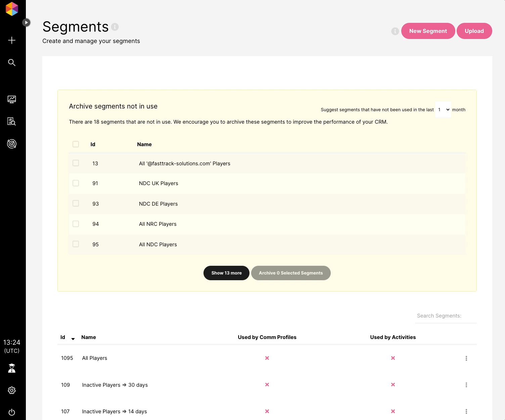This screenshot has height=420, width=505.
Task: Open the months dropdown for unused segments
Action: [443, 110]
